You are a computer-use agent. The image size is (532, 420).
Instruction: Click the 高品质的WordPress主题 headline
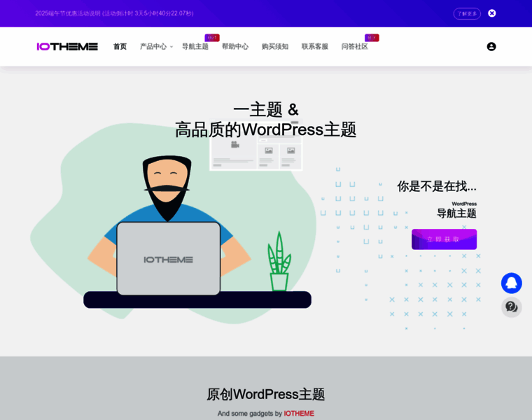click(x=265, y=129)
